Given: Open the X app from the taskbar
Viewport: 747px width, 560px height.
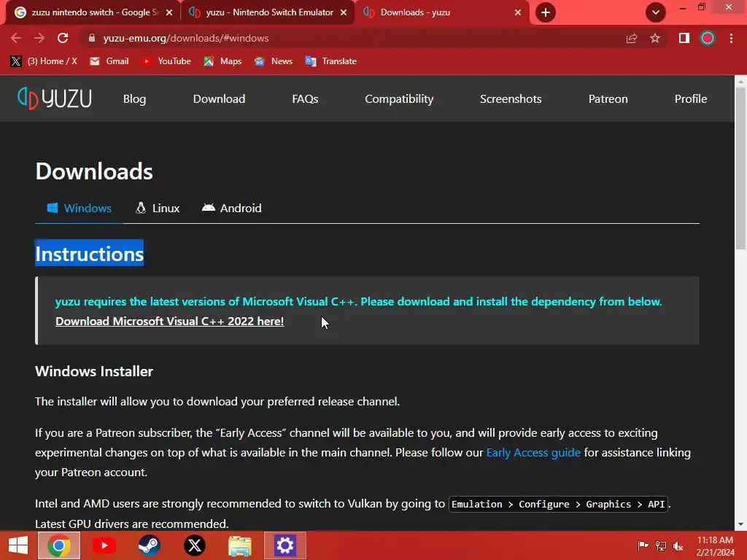Looking at the screenshot, I should click(194, 545).
